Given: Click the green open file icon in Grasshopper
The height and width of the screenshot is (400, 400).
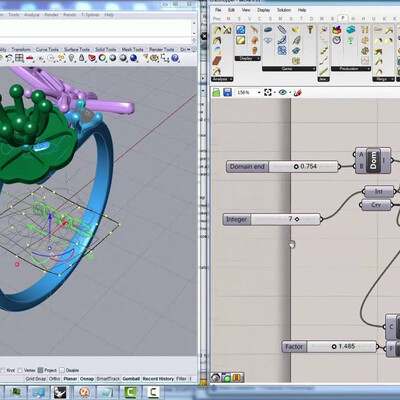Looking at the screenshot, I should pyautogui.click(x=216, y=92).
